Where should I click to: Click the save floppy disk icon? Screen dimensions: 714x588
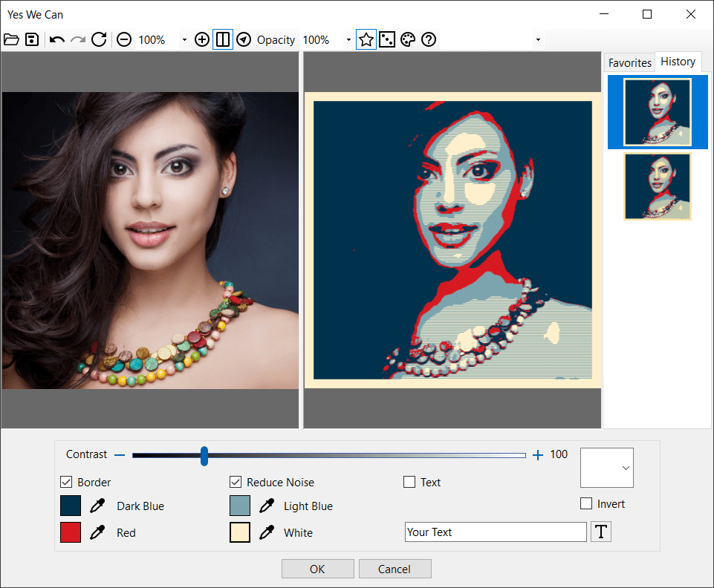click(x=32, y=40)
